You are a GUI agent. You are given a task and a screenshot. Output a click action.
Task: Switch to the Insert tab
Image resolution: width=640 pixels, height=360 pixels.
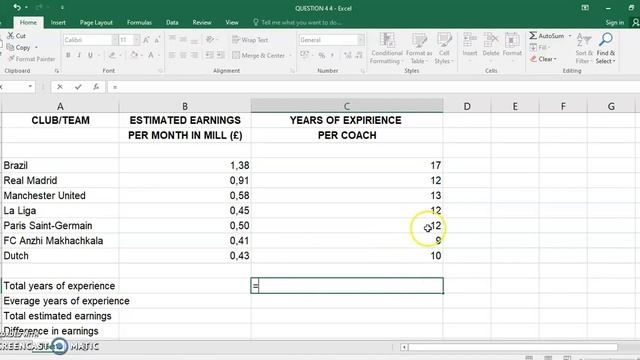(x=58, y=22)
